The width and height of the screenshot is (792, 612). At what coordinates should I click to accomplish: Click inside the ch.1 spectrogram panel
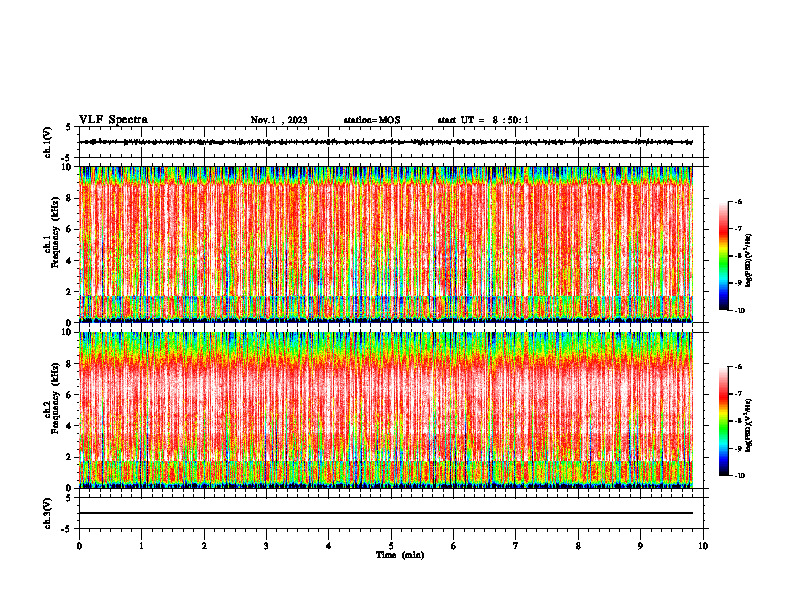pos(386,244)
